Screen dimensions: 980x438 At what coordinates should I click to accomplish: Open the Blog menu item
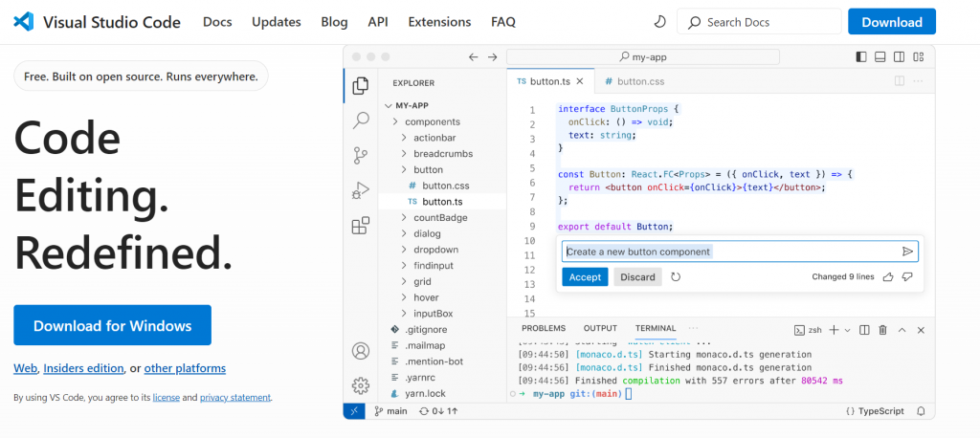[334, 22]
